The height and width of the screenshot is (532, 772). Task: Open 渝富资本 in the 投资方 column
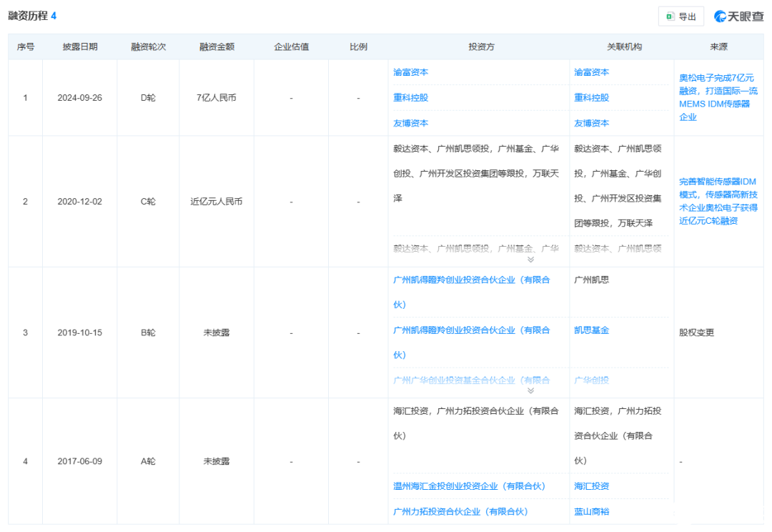click(411, 72)
